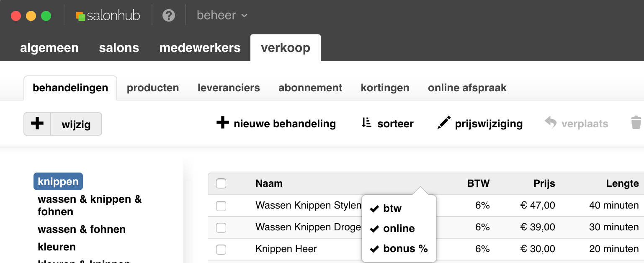This screenshot has width=644, height=263.
Task: Check the Knippen Heer row checkbox
Action: 221,249
